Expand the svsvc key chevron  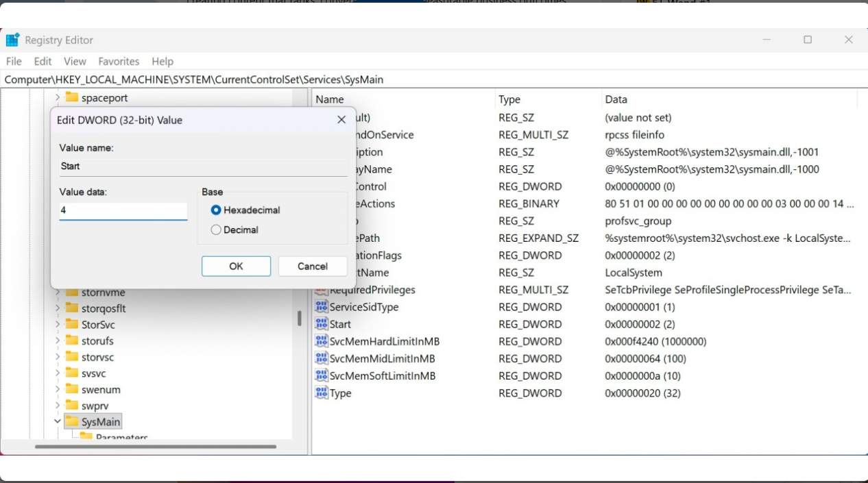58,373
